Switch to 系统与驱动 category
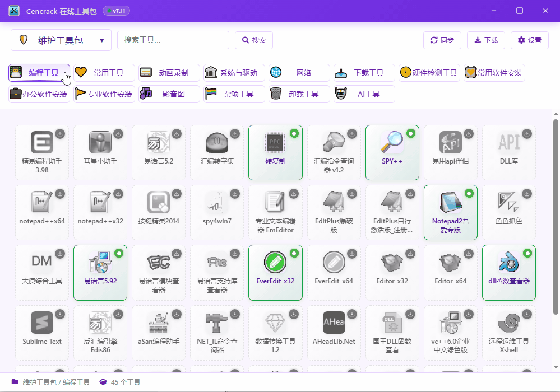 coord(234,73)
